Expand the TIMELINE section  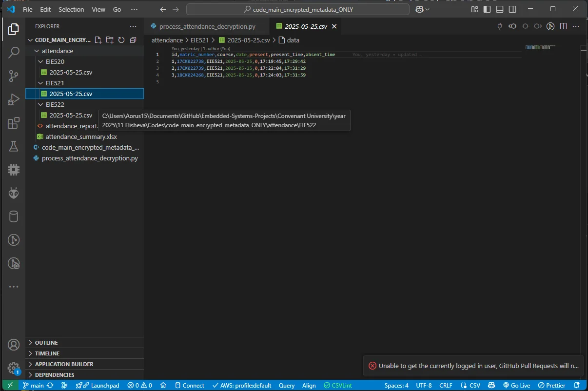[47, 353]
